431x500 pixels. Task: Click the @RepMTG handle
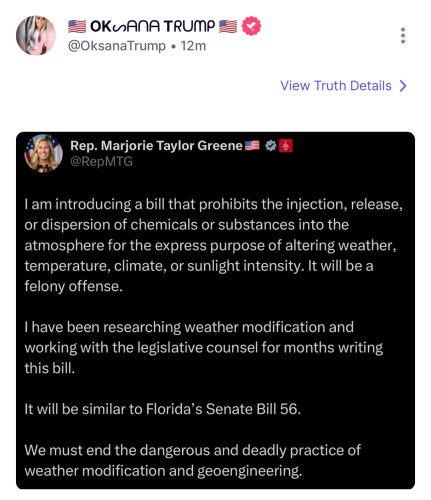tap(101, 162)
